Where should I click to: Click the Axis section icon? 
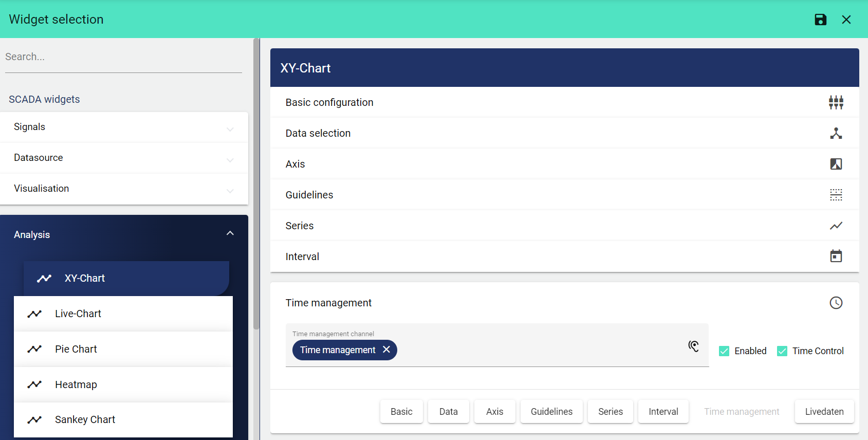click(x=836, y=164)
